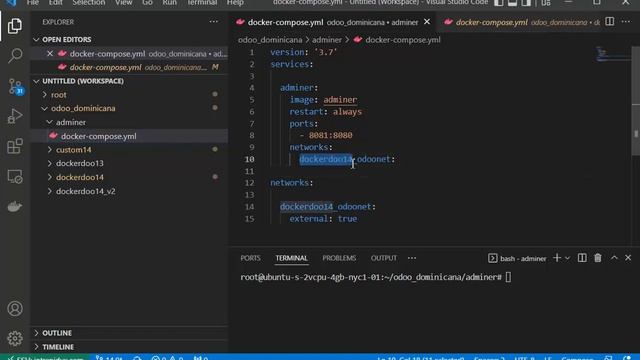Open the View menu
Viewport: 640px width, 360px height.
[123, 2]
